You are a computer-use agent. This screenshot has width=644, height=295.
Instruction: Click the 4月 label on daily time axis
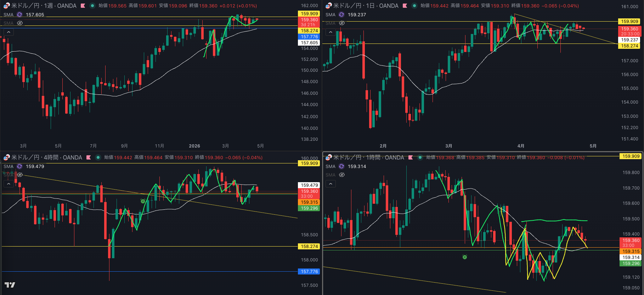click(521, 146)
